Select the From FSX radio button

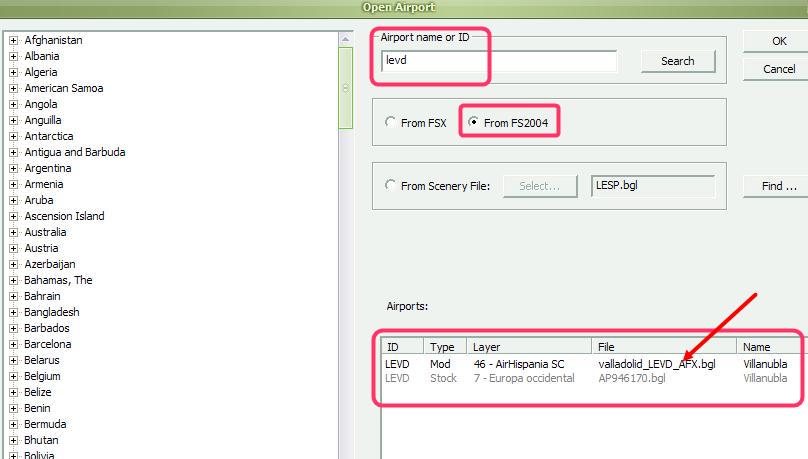(390, 123)
